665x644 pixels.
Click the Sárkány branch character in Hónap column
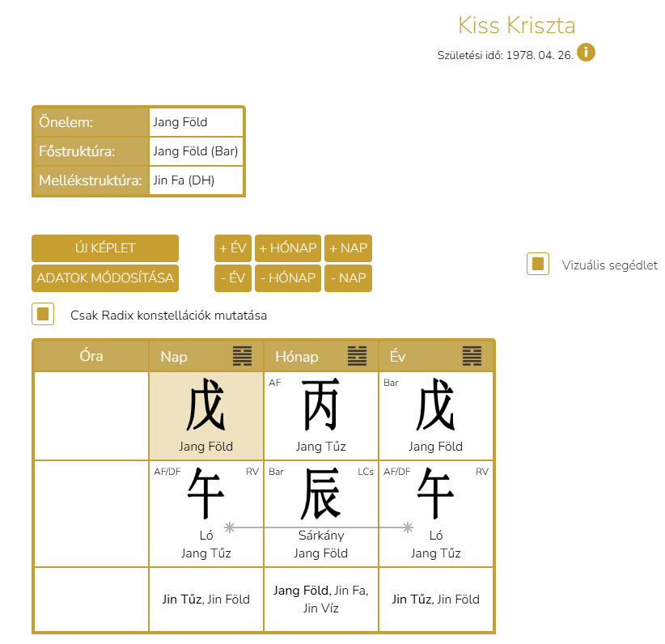321,494
